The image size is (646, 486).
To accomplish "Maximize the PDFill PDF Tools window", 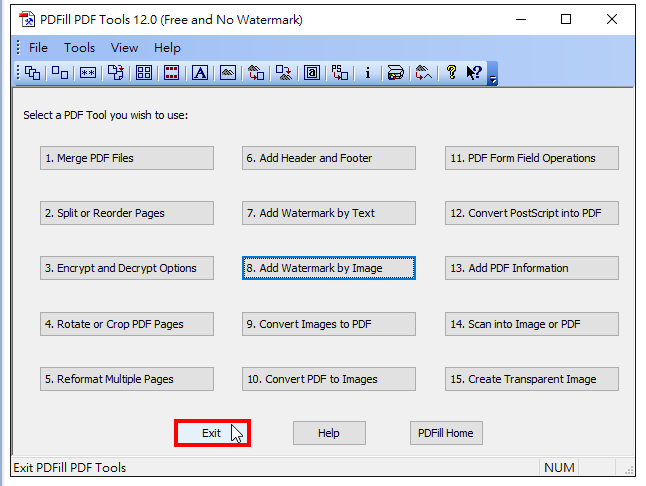I will pos(566,19).
